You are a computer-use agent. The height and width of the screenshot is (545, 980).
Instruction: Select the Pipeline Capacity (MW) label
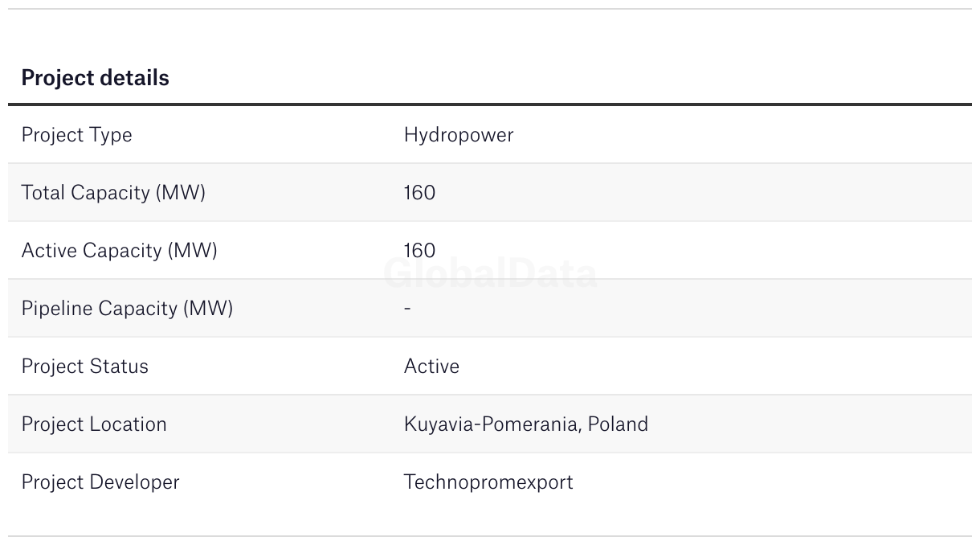coord(127,309)
